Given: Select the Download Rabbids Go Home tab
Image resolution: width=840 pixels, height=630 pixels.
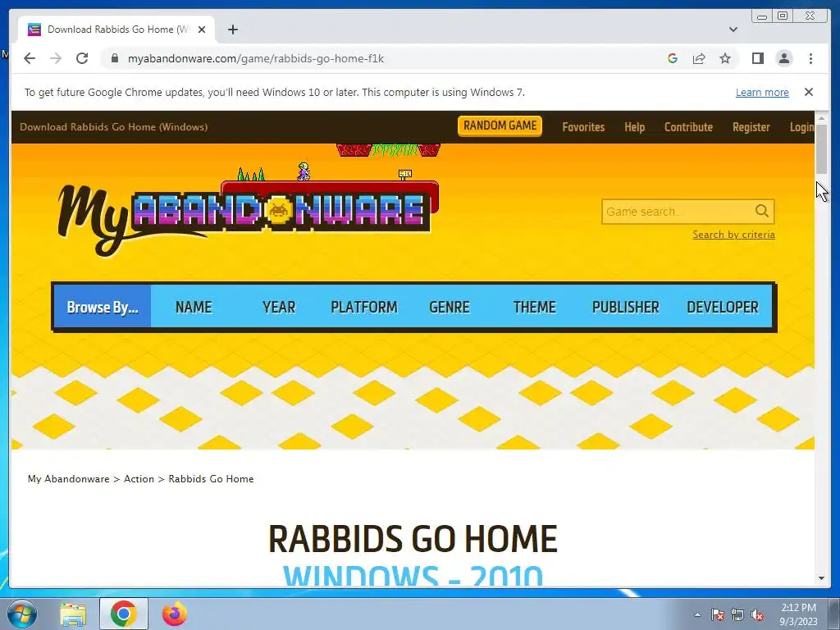Looking at the screenshot, I should pos(116,30).
